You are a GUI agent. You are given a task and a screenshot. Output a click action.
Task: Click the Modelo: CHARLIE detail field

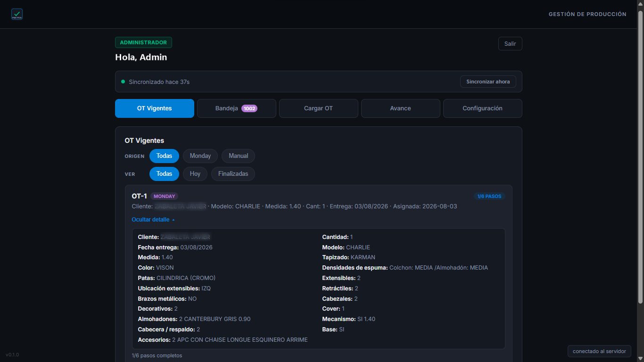pyautogui.click(x=346, y=247)
